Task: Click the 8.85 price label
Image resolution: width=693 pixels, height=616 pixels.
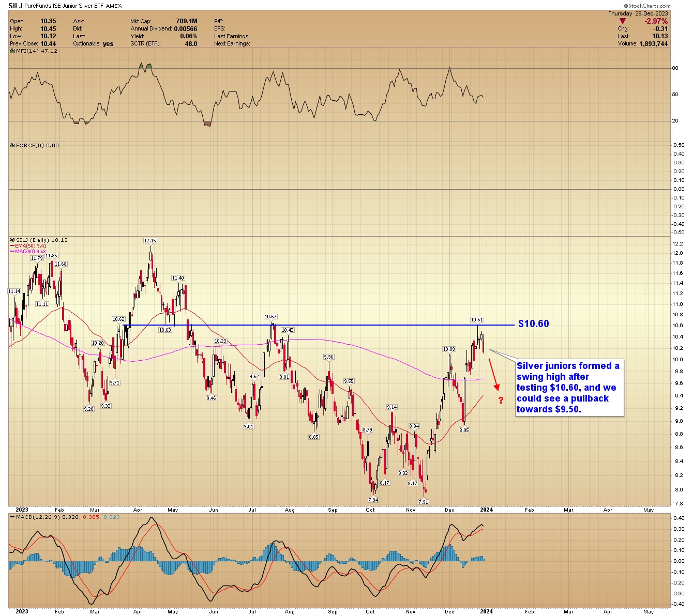Action: (313, 437)
